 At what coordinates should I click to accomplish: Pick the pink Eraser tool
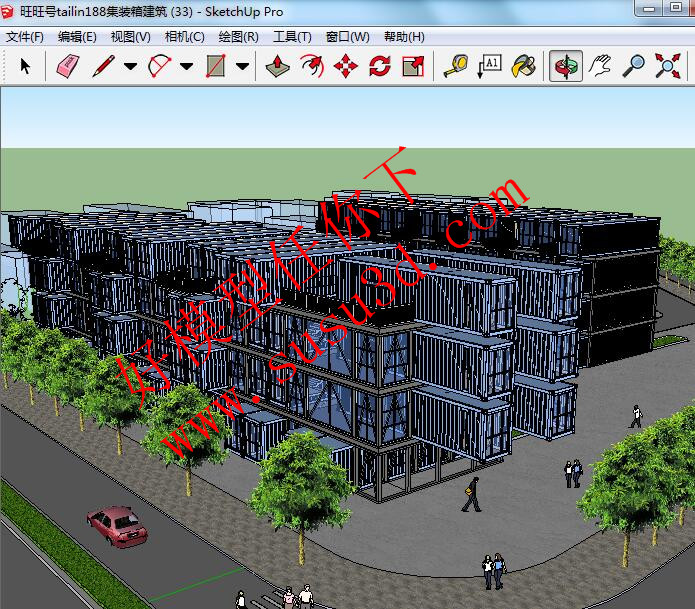pos(68,66)
